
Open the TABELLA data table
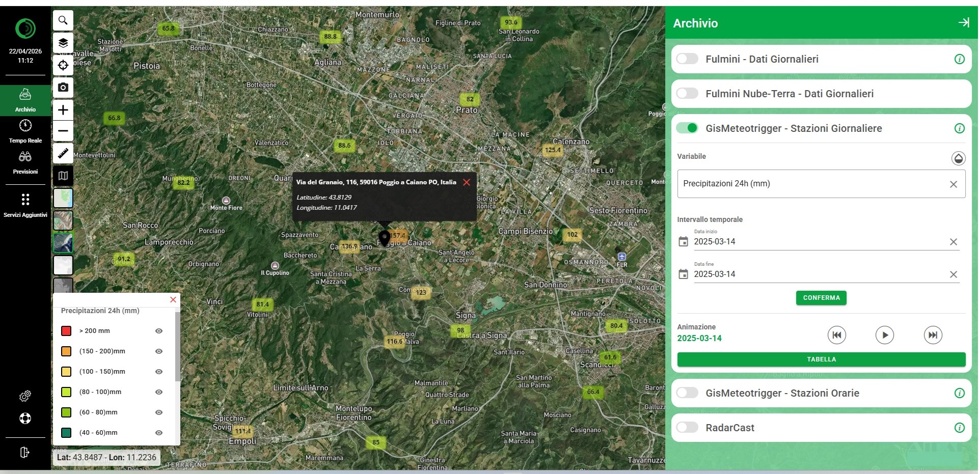(821, 359)
